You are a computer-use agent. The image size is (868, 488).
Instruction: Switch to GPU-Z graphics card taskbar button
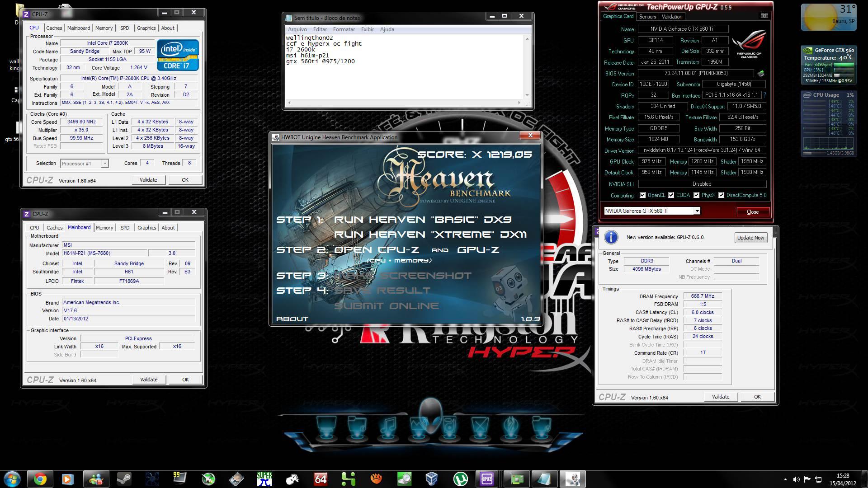click(516, 479)
